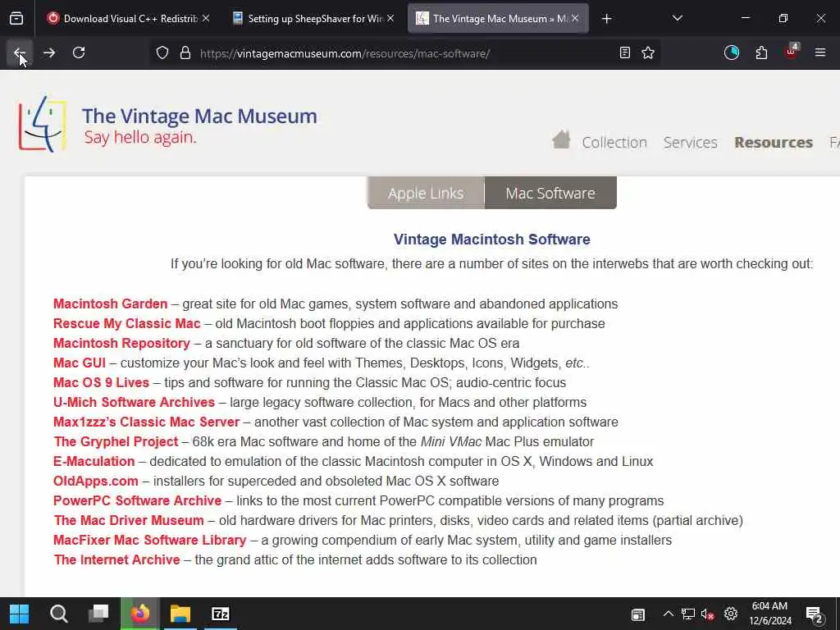
Task: Click the Vintage Macintosh Software heading
Action: click(492, 239)
